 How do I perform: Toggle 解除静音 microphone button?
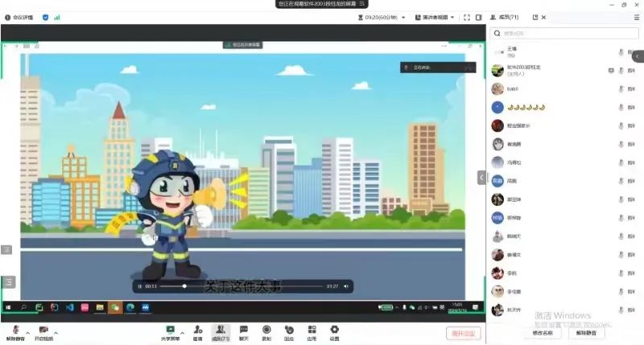14,331
